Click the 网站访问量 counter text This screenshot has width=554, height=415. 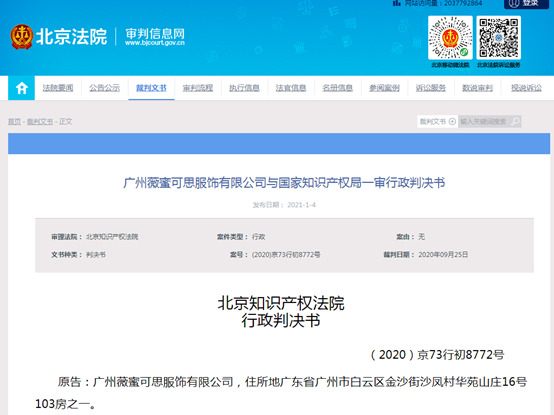[x=443, y=3]
